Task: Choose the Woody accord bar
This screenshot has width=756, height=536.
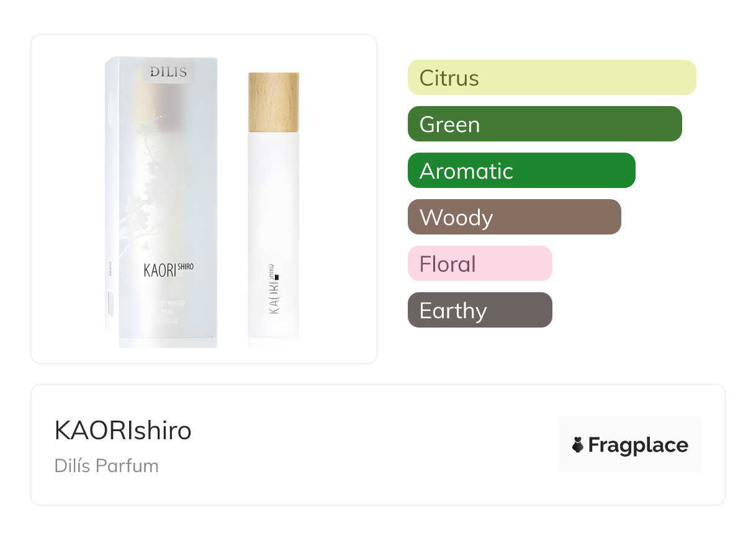Action: pyautogui.click(x=514, y=217)
